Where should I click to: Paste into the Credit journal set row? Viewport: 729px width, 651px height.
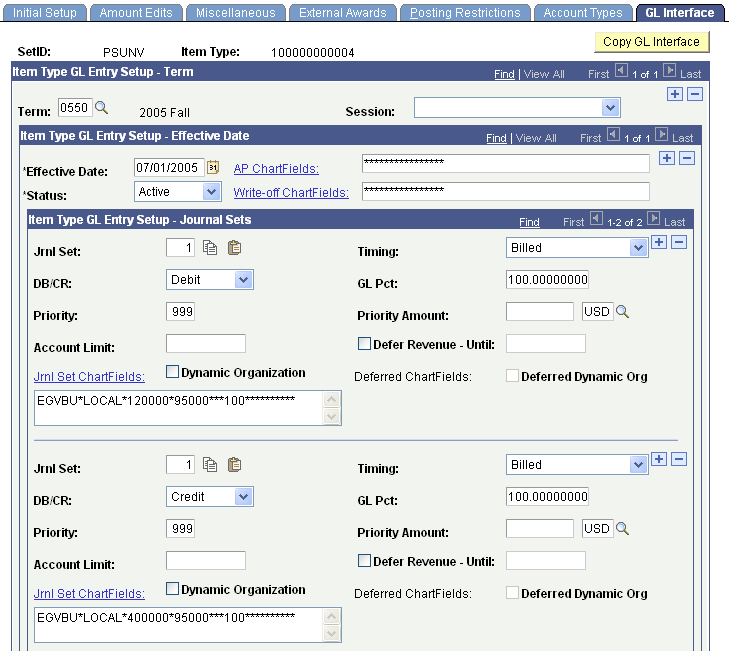[234, 465]
